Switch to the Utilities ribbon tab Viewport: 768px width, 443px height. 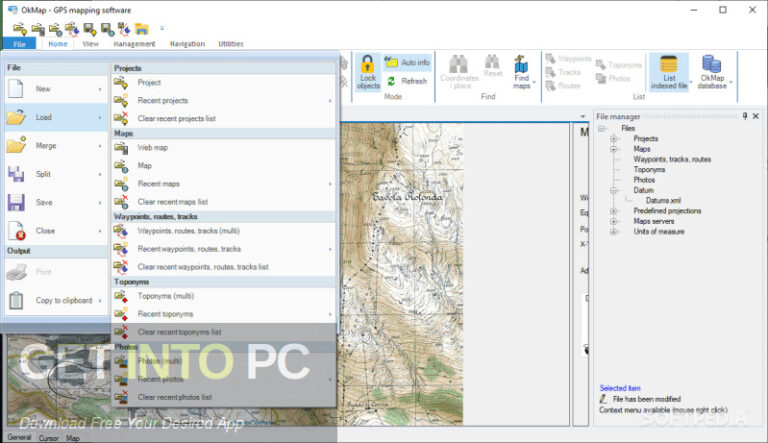231,44
